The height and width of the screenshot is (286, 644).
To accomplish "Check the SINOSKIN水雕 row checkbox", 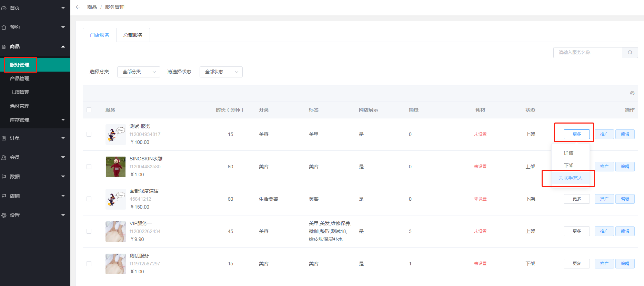I will point(89,167).
